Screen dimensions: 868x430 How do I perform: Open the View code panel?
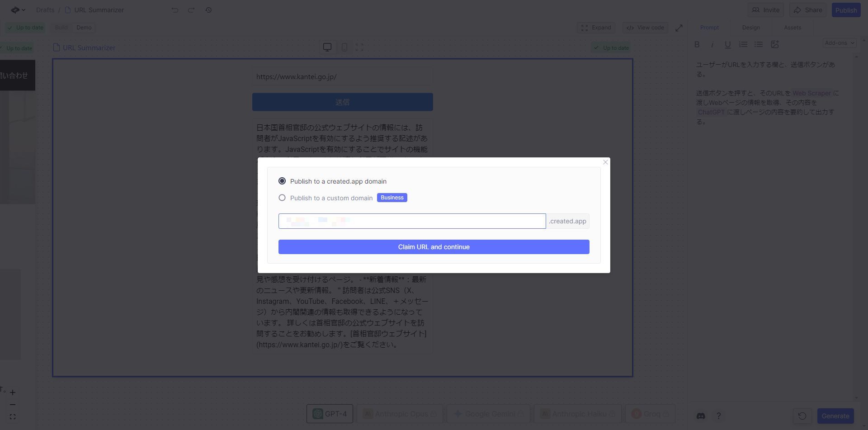645,28
